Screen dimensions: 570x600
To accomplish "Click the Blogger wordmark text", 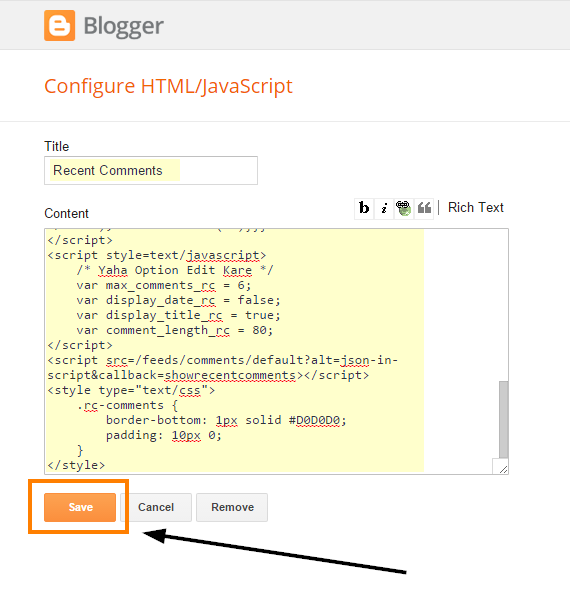I will (124, 27).
